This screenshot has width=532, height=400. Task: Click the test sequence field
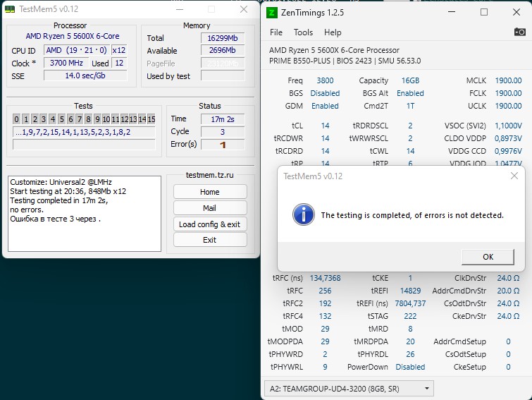[84, 132]
